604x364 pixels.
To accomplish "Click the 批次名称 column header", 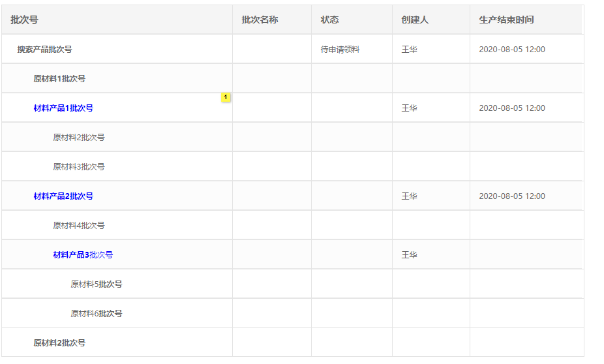I will point(260,20).
